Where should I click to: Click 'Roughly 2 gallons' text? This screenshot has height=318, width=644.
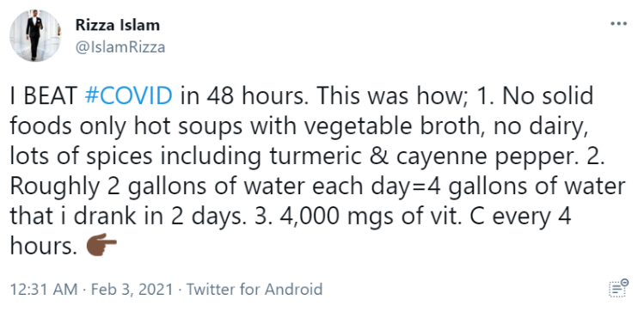[x=107, y=187]
